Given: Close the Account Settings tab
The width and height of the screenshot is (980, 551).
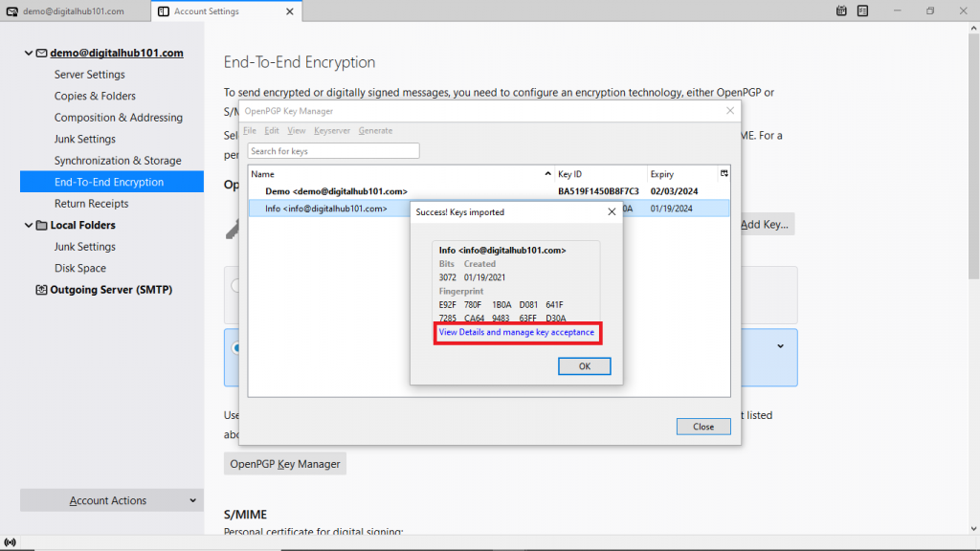Looking at the screenshot, I should (x=289, y=11).
